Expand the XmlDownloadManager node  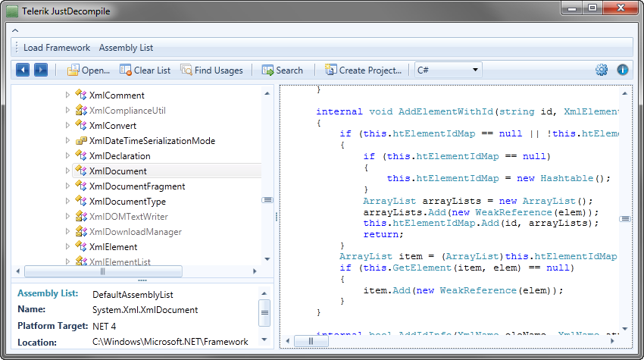67,232
